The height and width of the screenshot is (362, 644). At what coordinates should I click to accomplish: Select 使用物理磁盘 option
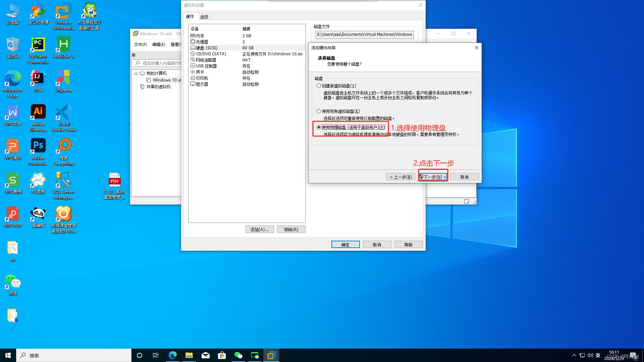[318, 127]
